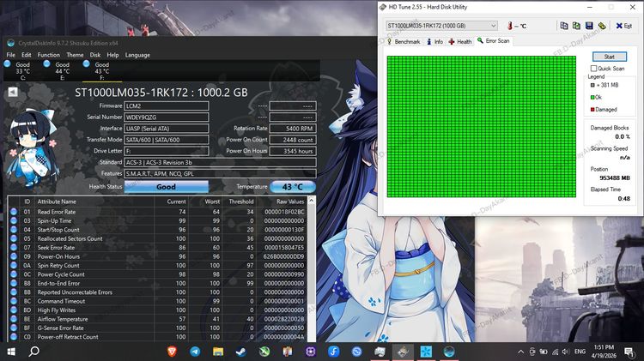This screenshot has width=644, height=361.
Task: Click the scroll up arrow of attribute list
Action: [x=312, y=200]
